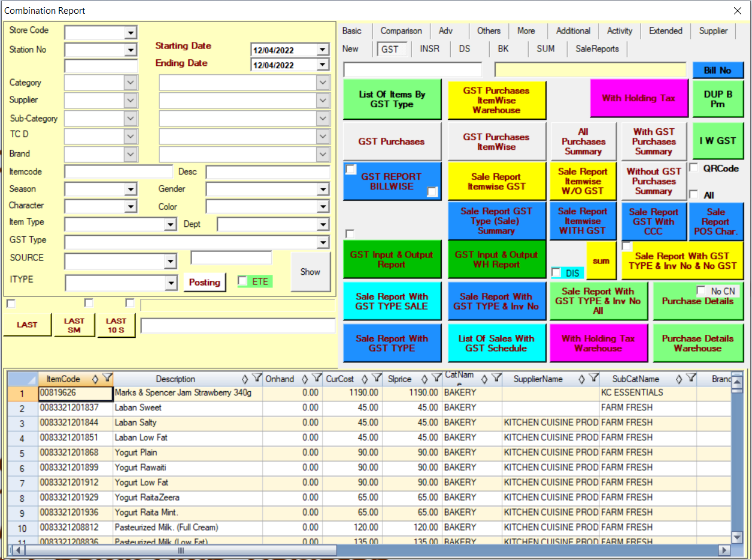Tick the checkbox above the LAST SM button
Image resolution: width=752 pixels, height=560 pixels.
(89, 303)
